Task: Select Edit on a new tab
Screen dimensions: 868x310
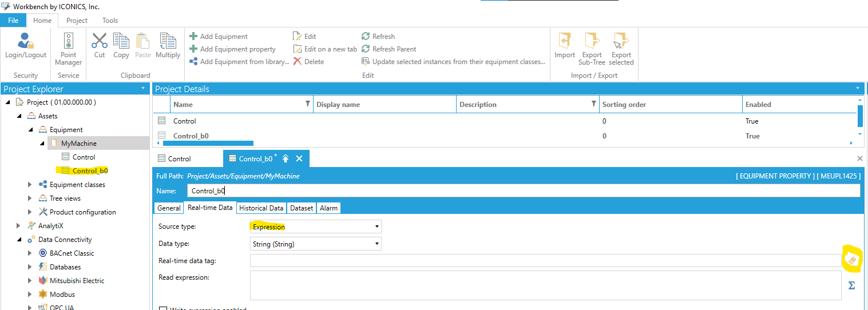Action: tap(325, 49)
